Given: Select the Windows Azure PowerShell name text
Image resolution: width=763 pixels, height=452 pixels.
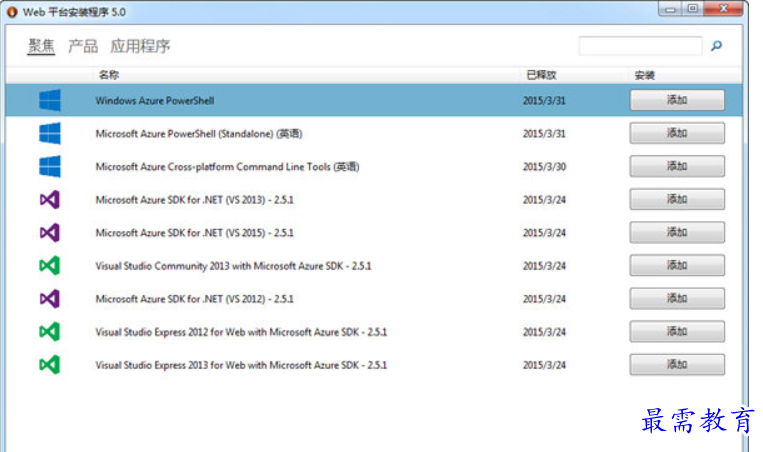Looking at the screenshot, I should pos(155,101).
